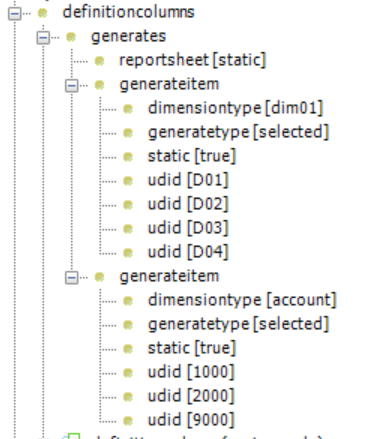Select the dimensiontype [account] item

[x=242, y=300]
